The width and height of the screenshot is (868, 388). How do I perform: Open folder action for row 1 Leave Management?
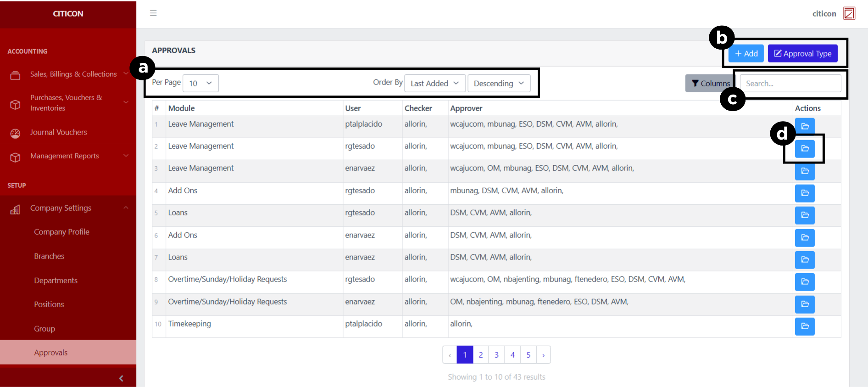pyautogui.click(x=804, y=126)
